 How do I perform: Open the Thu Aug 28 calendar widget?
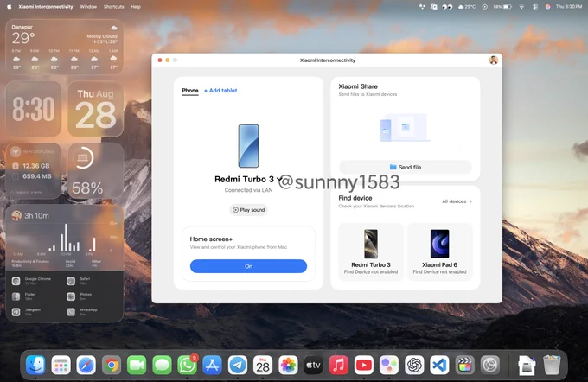(96, 109)
